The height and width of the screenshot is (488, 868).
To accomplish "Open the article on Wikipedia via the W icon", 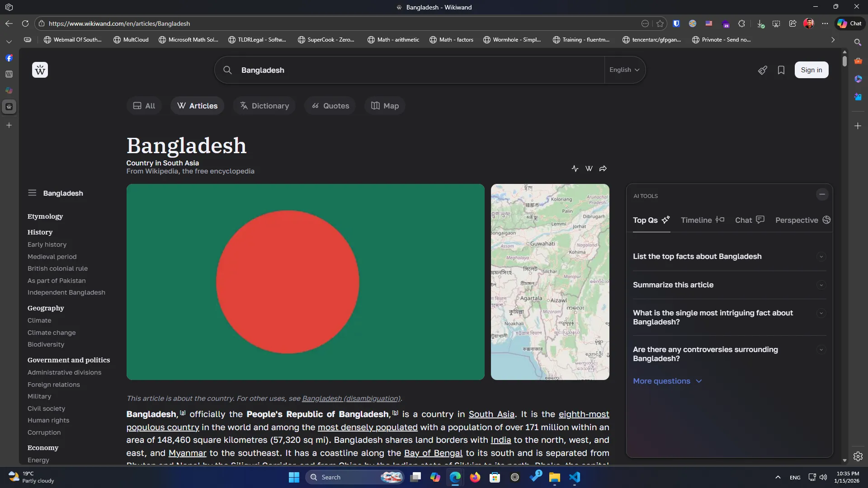I will pyautogui.click(x=589, y=168).
